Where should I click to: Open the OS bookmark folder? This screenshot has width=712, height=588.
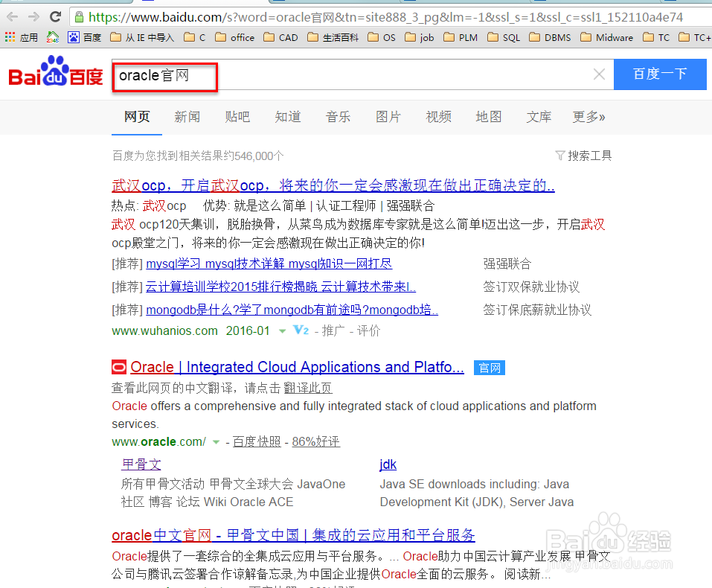click(382, 37)
